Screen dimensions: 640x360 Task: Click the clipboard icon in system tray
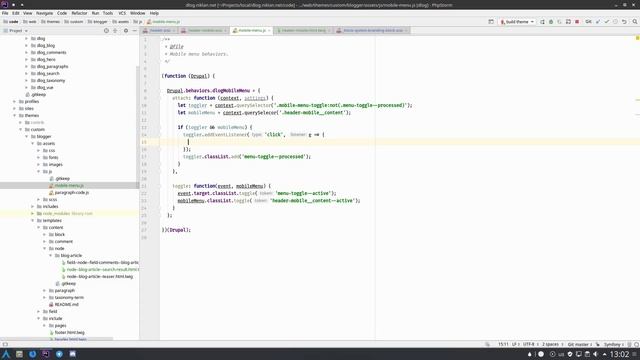(x=587, y=354)
